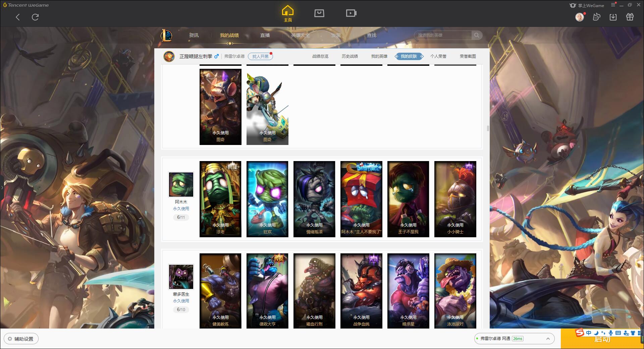
Task: Open the 直播 live tab
Action: tap(265, 35)
